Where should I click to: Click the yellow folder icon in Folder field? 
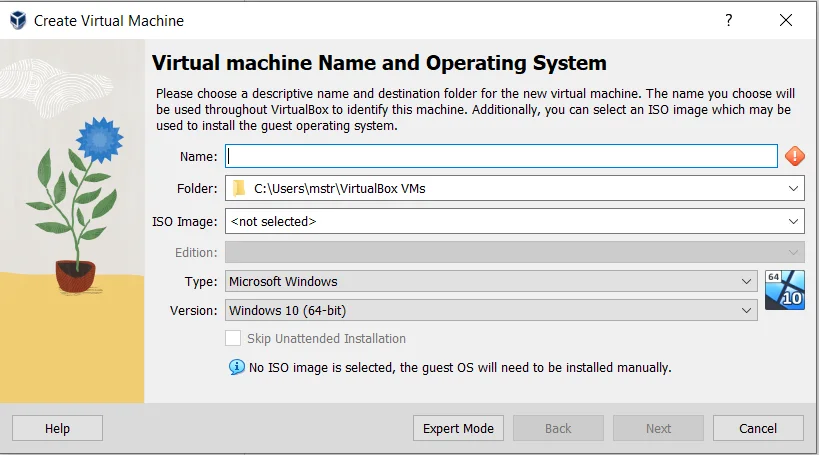(x=239, y=188)
